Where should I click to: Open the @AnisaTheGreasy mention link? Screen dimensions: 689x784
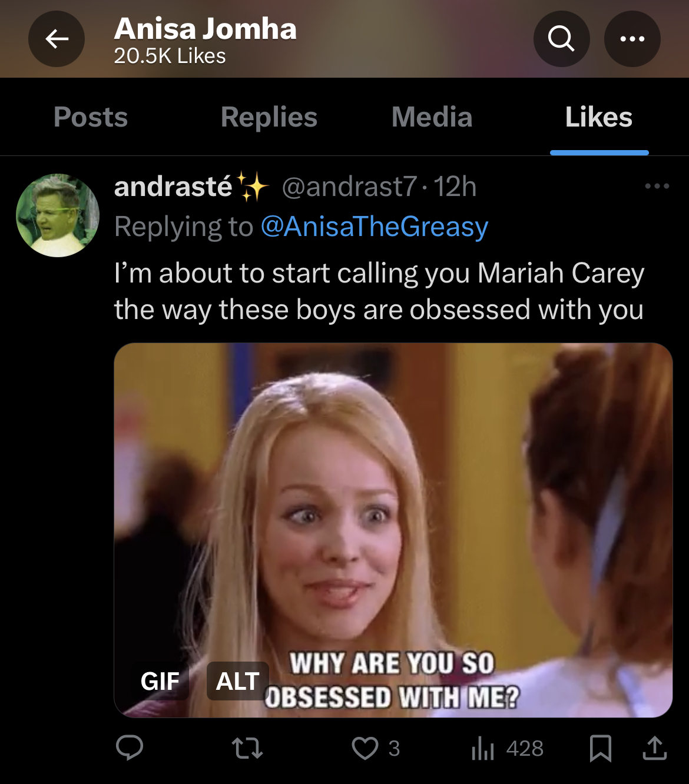(375, 227)
